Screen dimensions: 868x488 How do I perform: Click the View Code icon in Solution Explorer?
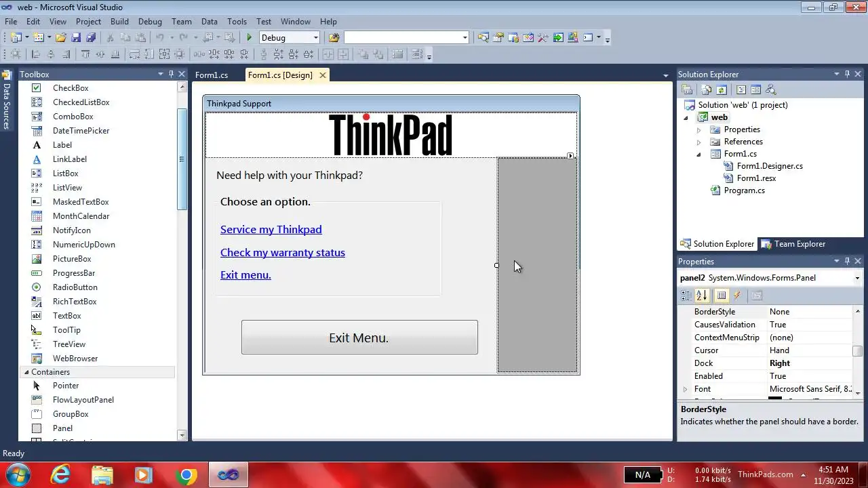[741, 89]
